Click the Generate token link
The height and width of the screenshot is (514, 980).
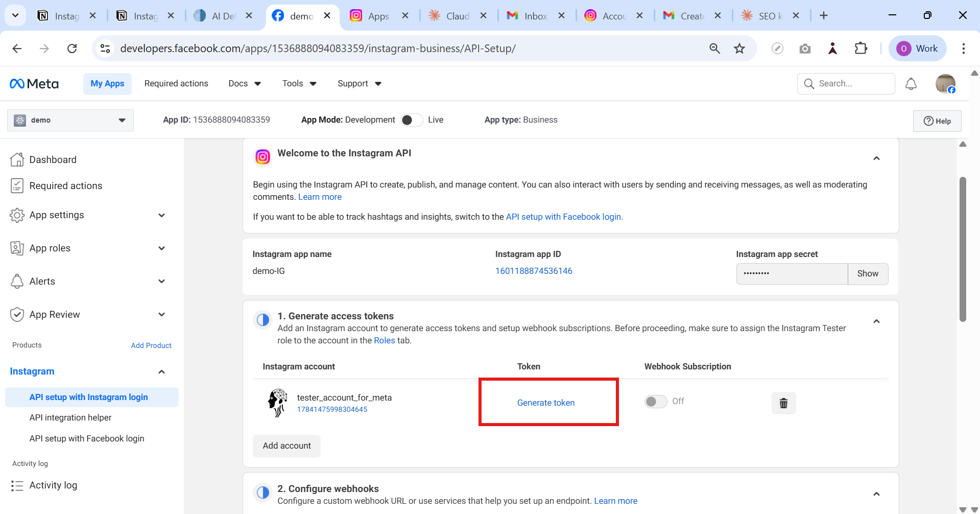point(546,403)
